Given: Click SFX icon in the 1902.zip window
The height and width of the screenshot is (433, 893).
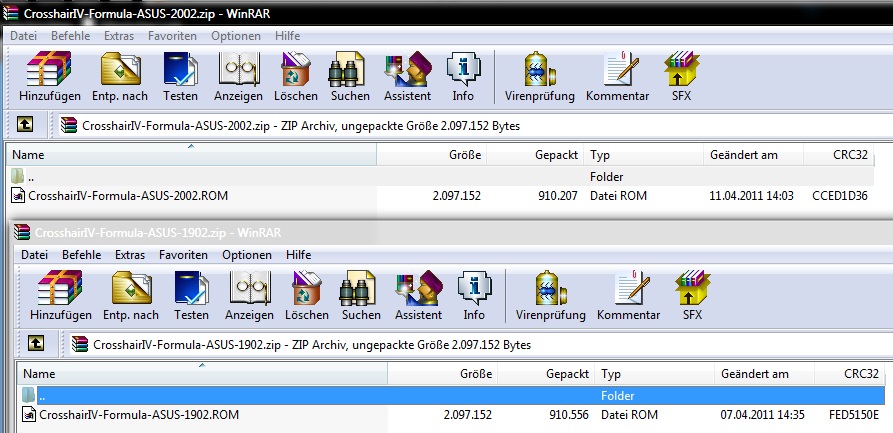Looking at the screenshot, I should pyautogui.click(x=692, y=287).
